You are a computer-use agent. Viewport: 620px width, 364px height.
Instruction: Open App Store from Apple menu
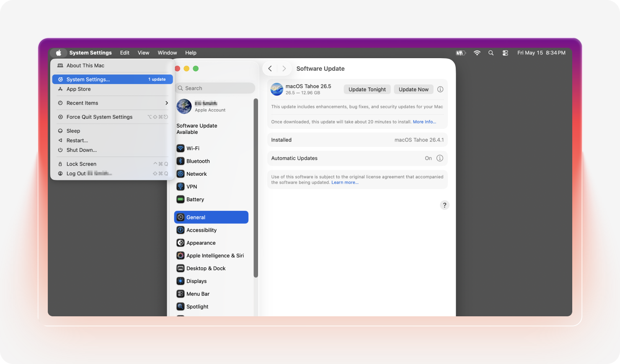(113, 89)
